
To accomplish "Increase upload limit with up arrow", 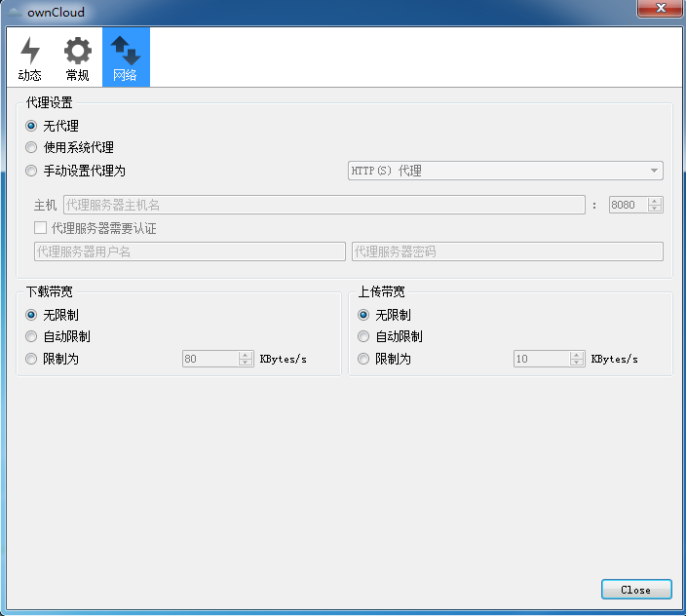I will pyautogui.click(x=577, y=355).
